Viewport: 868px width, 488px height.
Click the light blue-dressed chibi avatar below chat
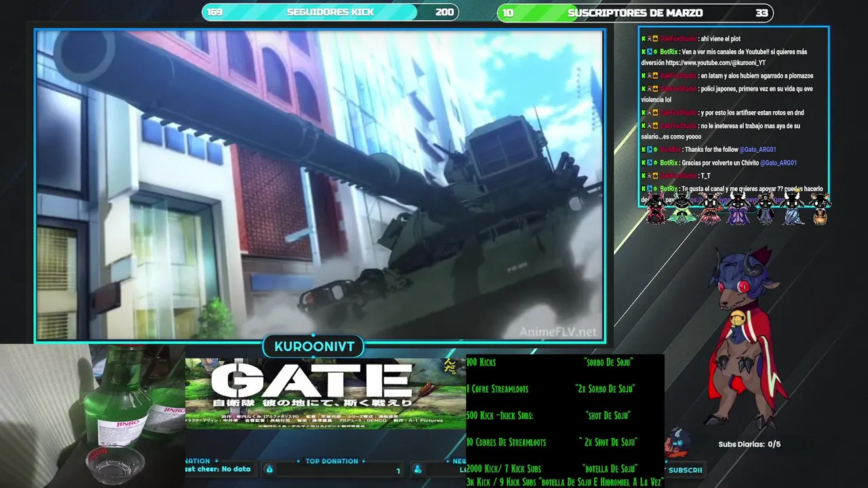(793, 209)
